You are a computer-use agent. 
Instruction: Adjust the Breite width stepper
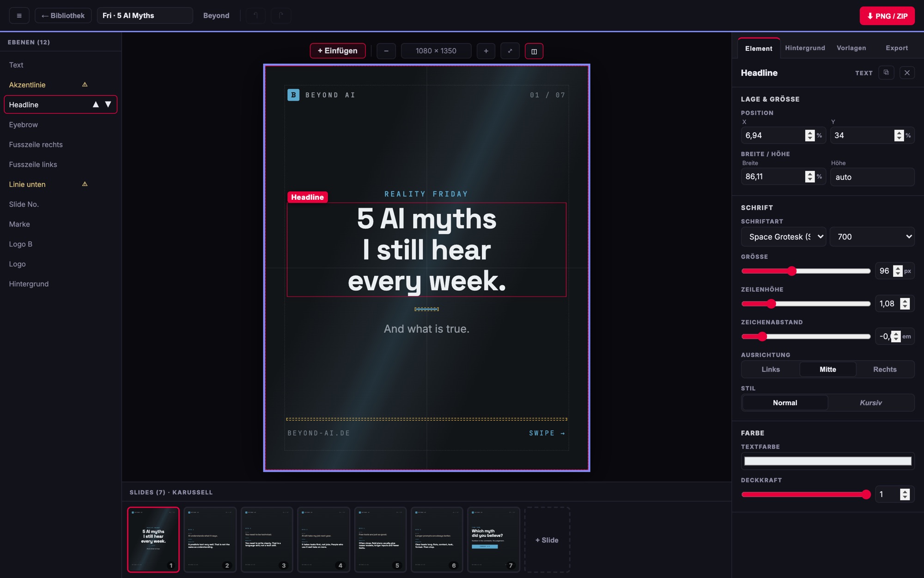pyautogui.click(x=809, y=177)
